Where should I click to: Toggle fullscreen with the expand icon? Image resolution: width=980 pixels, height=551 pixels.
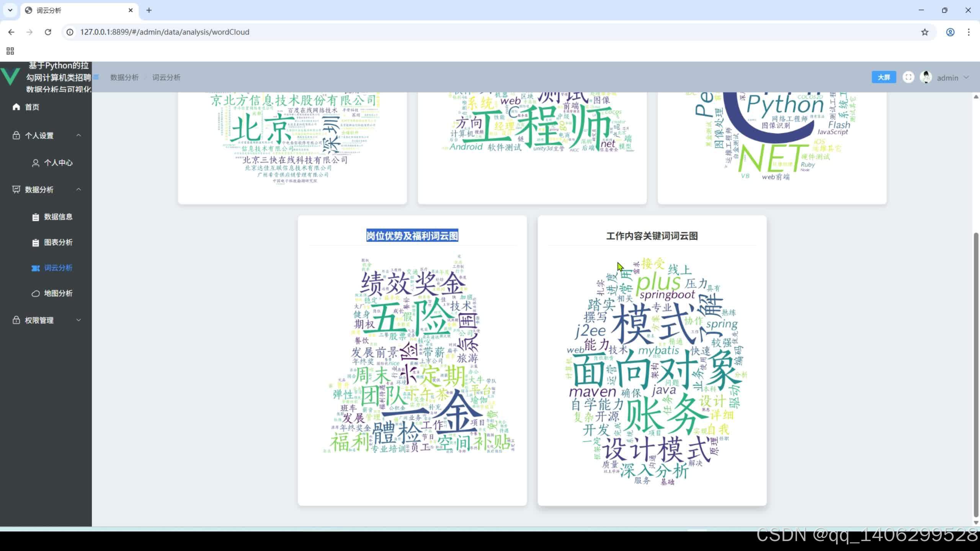908,77
